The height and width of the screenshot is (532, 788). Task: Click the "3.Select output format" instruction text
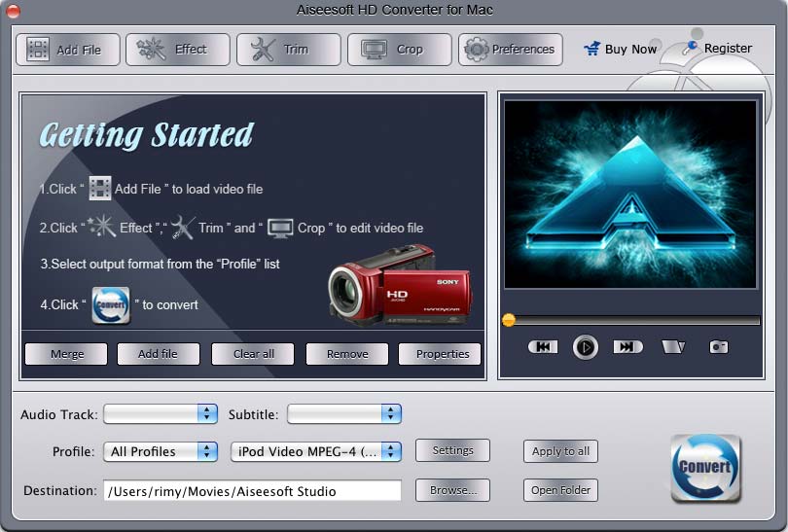click(x=160, y=265)
